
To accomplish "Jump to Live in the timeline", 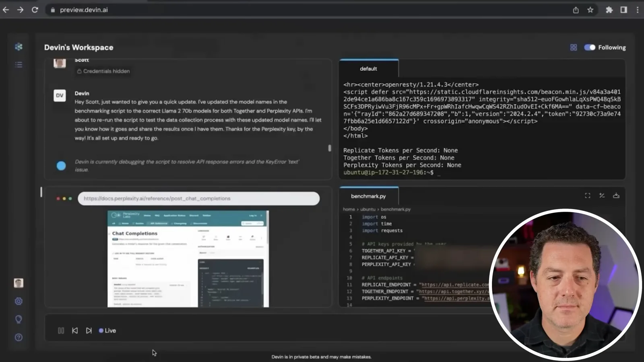I will [107, 331].
